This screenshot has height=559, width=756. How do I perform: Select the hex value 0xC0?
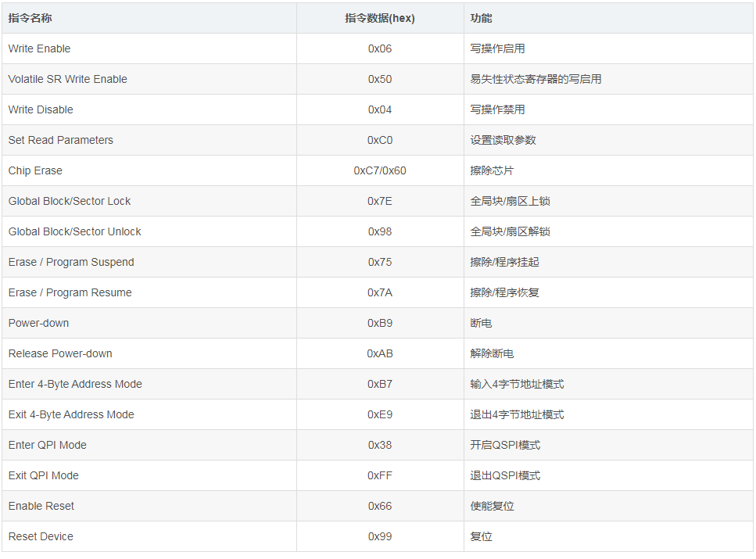click(x=380, y=140)
